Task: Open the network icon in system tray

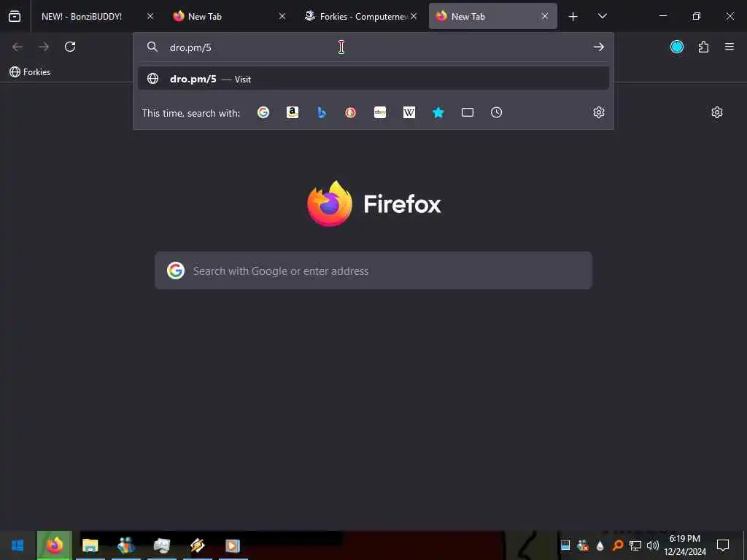Action: [x=635, y=545]
